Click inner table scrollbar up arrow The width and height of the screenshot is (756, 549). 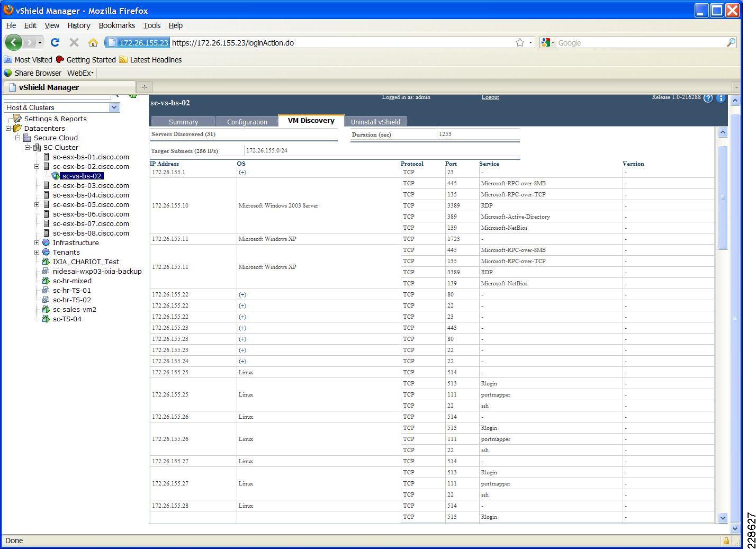pyautogui.click(x=723, y=132)
